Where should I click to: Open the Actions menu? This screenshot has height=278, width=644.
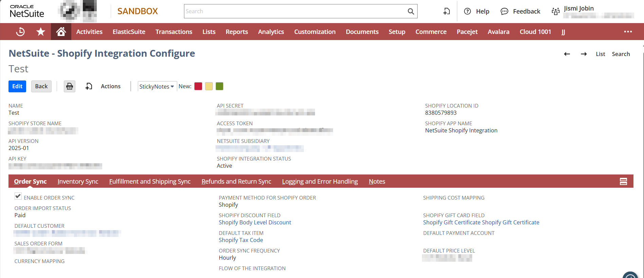click(x=111, y=86)
